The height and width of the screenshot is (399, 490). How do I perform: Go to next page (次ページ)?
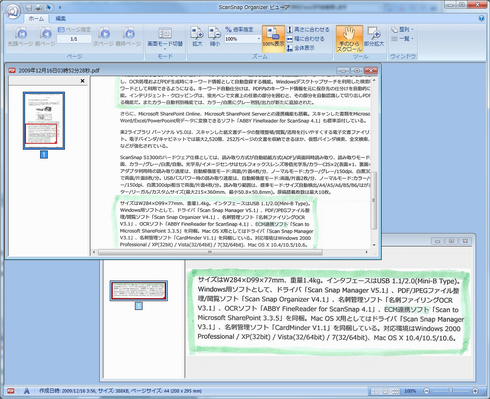104,37
